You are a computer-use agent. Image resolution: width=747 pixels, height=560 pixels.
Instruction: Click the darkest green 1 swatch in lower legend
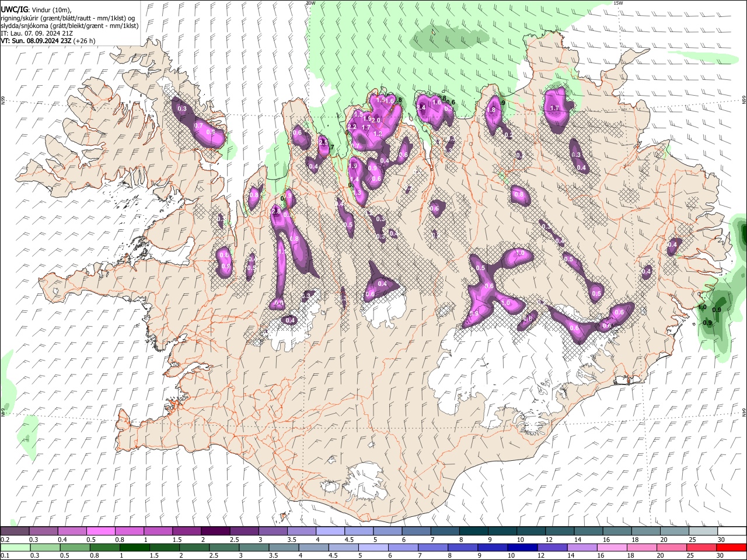134,547
